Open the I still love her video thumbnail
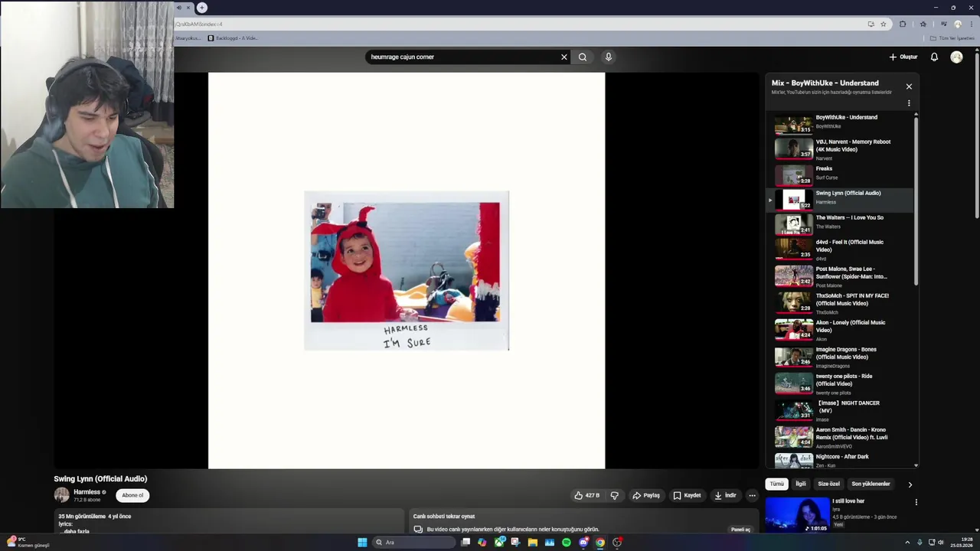 pyautogui.click(x=798, y=514)
